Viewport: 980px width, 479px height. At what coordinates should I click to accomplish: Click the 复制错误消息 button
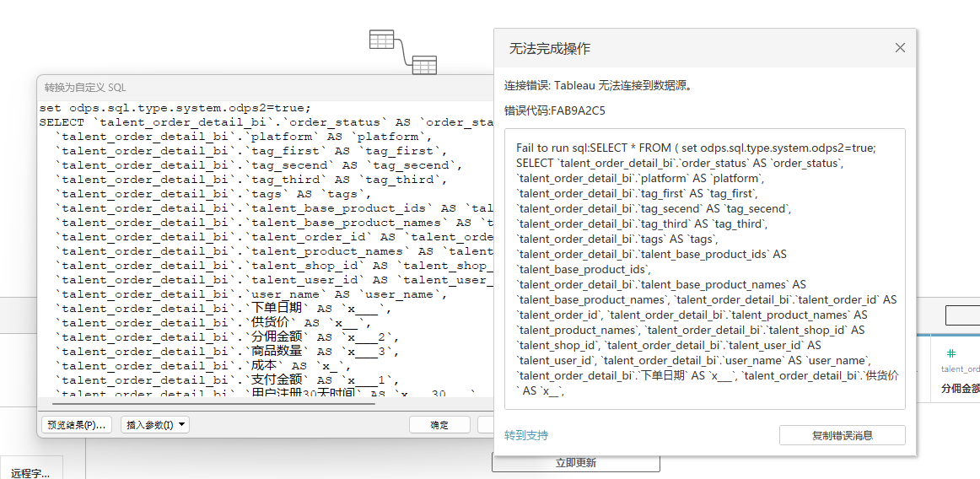(842, 435)
